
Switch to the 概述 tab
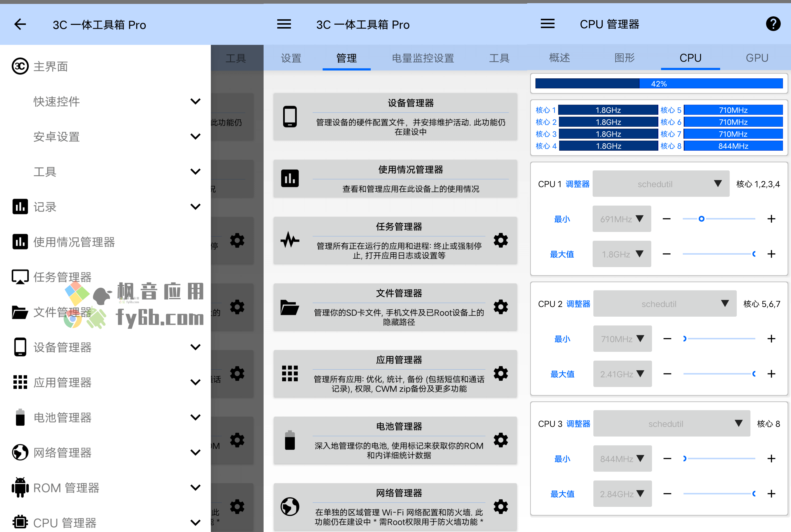[x=559, y=58]
